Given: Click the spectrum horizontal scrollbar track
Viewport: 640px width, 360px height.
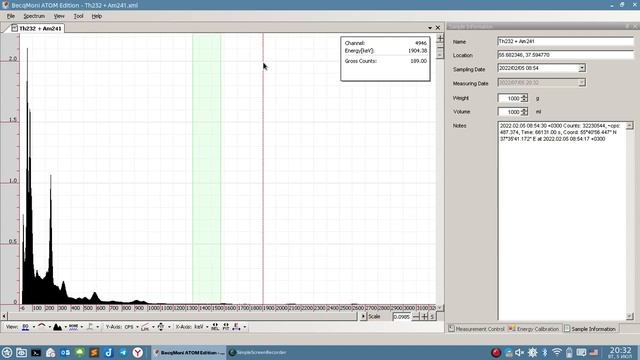Looking at the screenshot, I should (x=183, y=316).
